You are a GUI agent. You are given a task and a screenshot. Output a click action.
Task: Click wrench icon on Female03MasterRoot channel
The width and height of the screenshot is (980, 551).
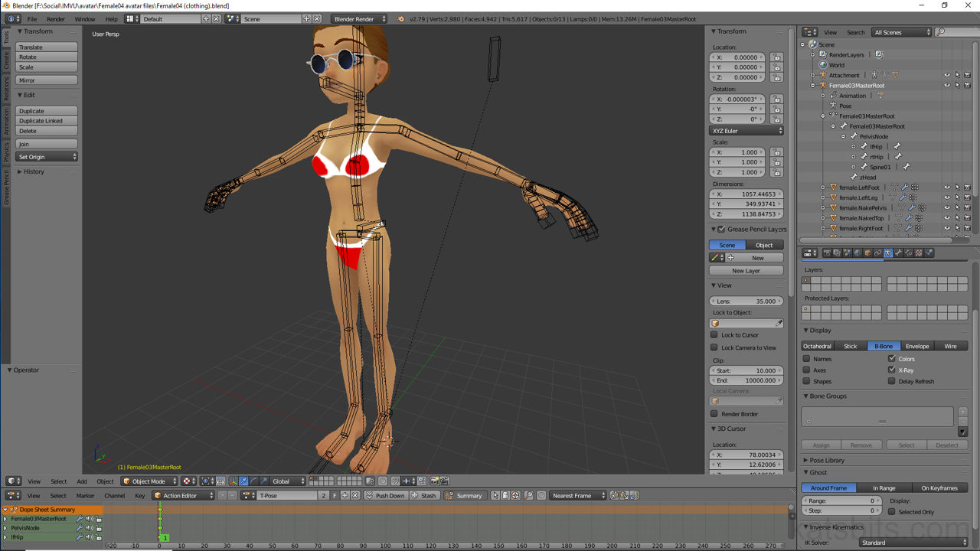coord(80,519)
